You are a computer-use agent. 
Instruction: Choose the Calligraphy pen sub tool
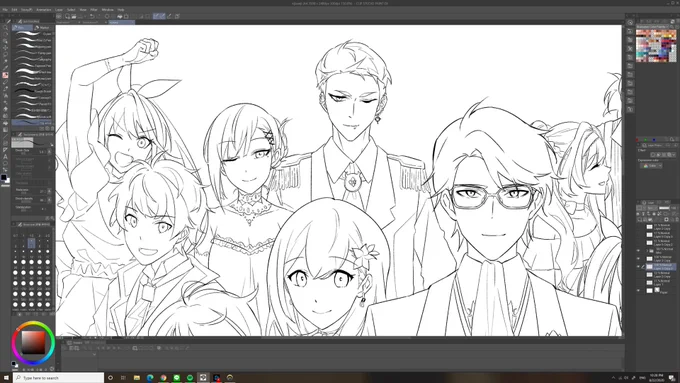point(33,59)
